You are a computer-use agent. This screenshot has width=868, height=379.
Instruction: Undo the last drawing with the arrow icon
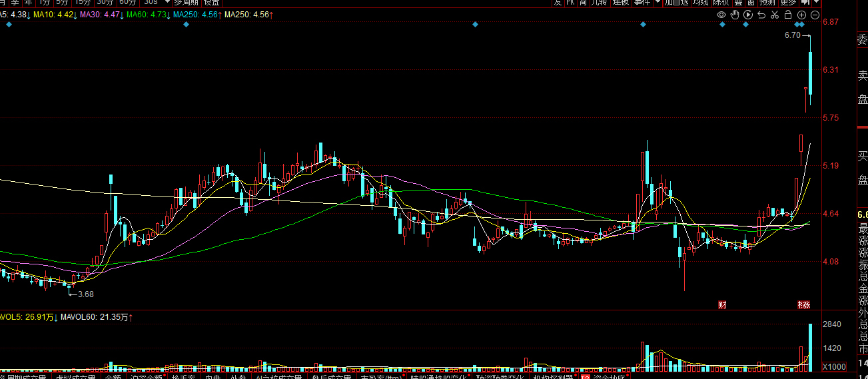point(761,15)
